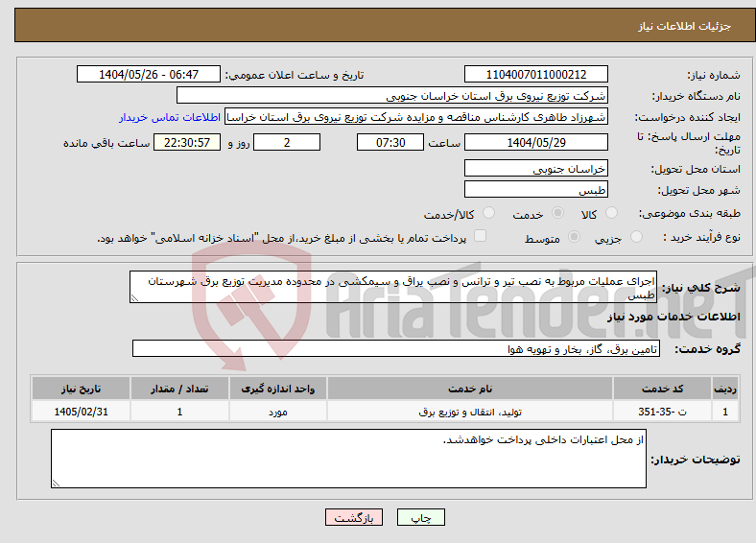Click the شماره نیاز field 1104007011000212
Image resolution: width=756 pixels, height=543 pixels.
point(535,74)
